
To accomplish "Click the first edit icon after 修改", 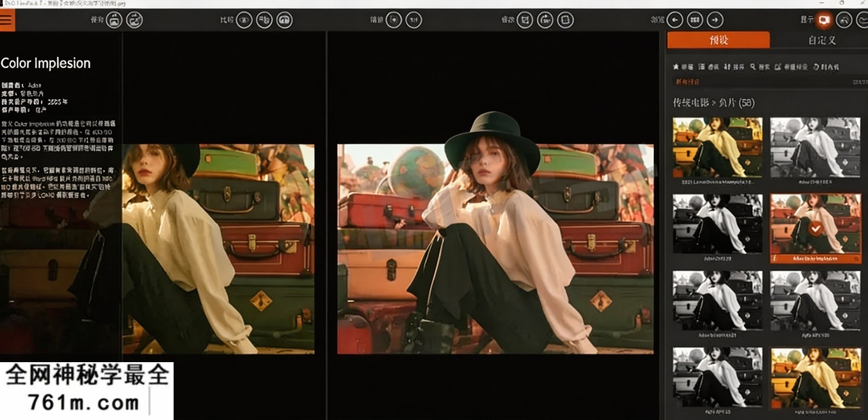I will point(525,20).
